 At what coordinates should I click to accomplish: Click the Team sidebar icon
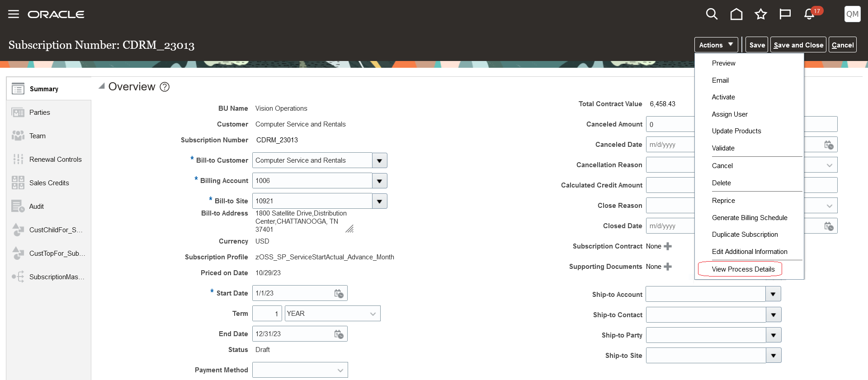pyautogui.click(x=18, y=136)
